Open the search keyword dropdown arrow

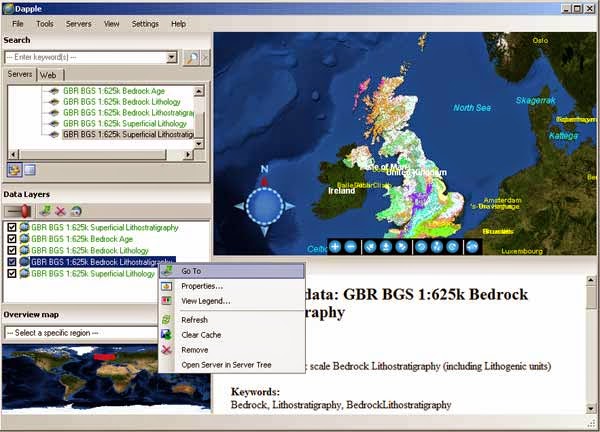(172, 58)
